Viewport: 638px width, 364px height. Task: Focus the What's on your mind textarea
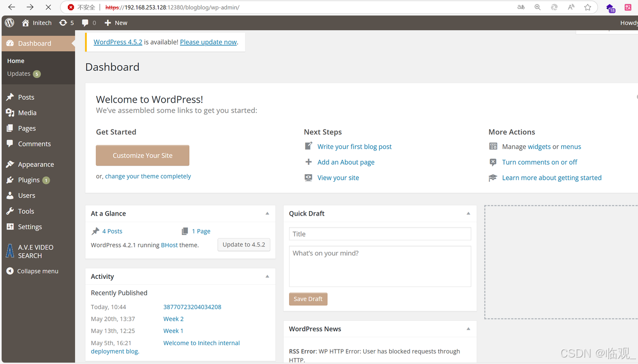point(380,266)
